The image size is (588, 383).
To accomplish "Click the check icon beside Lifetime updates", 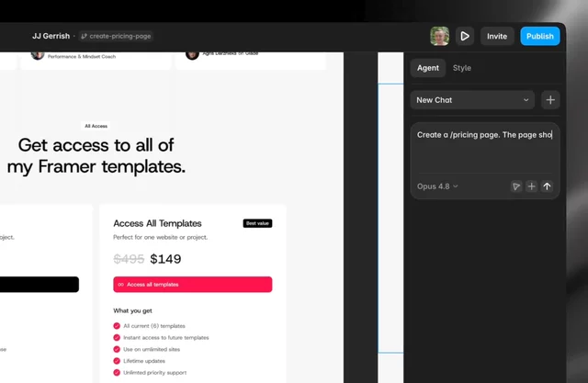I will tap(117, 361).
